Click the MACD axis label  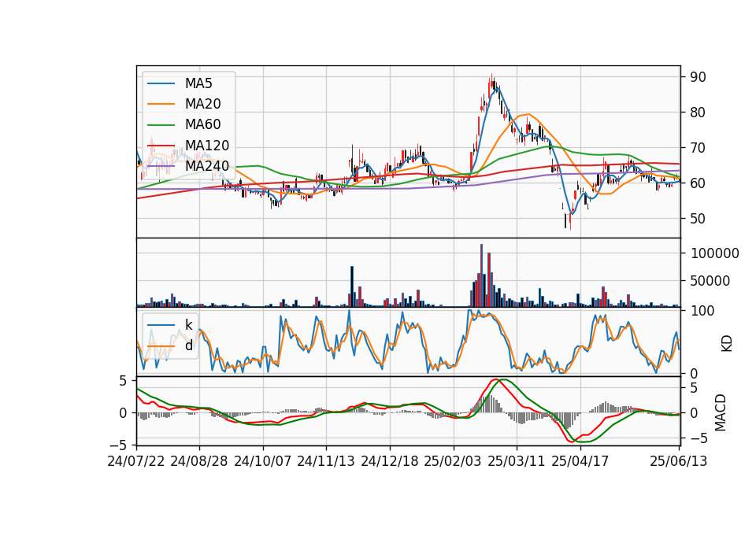721,412
